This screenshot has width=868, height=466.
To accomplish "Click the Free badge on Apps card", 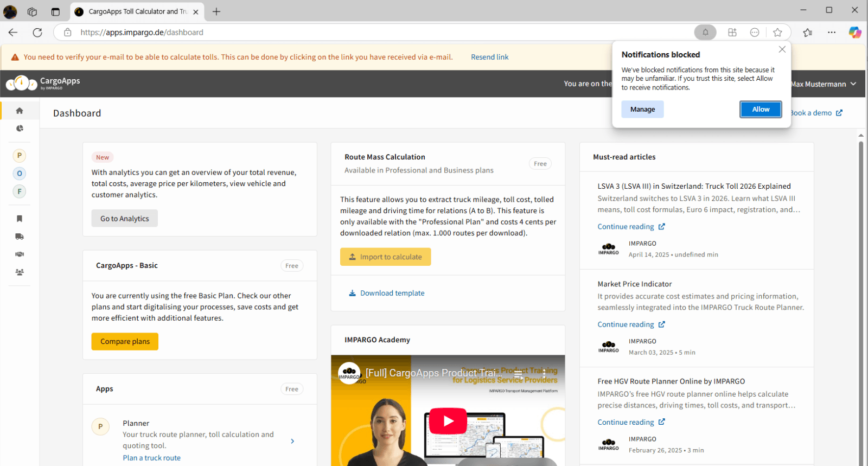I will [292, 389].
